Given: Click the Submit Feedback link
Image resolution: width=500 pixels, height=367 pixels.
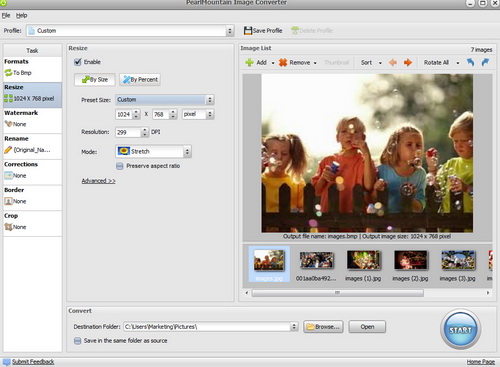Looking at the screenshot, I should (33, 362).
